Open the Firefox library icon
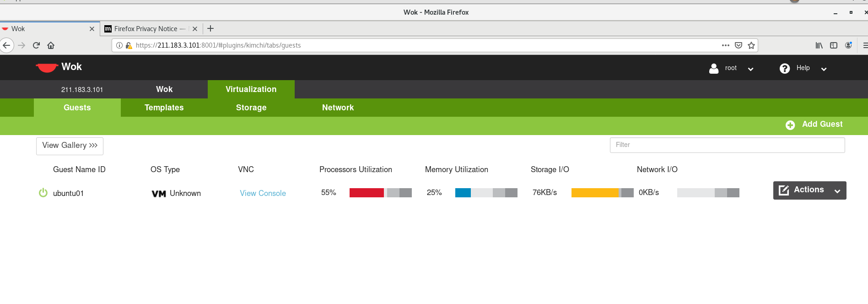 coord(819,45)
